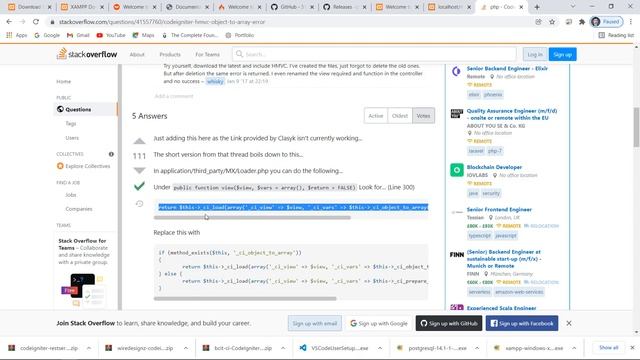This screenshot has width=640, height=360.
Task: Sign up with GitHub
Action: 449,323
